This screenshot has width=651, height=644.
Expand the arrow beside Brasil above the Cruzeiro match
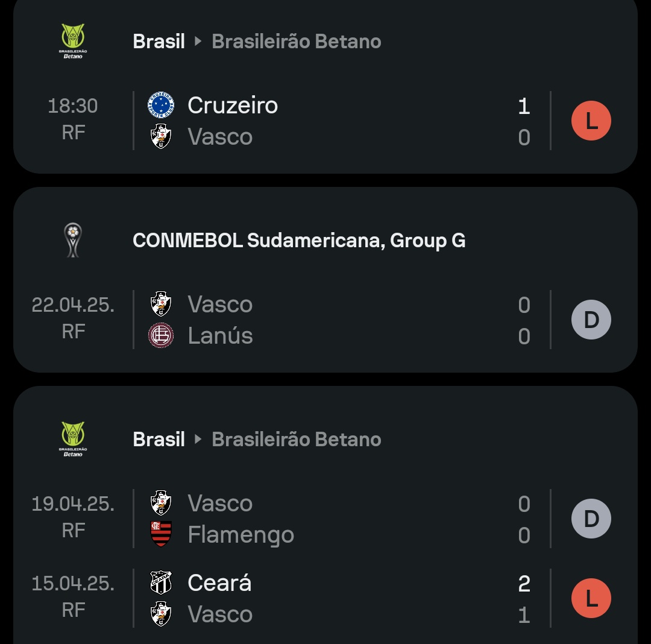tap(198, 41)
